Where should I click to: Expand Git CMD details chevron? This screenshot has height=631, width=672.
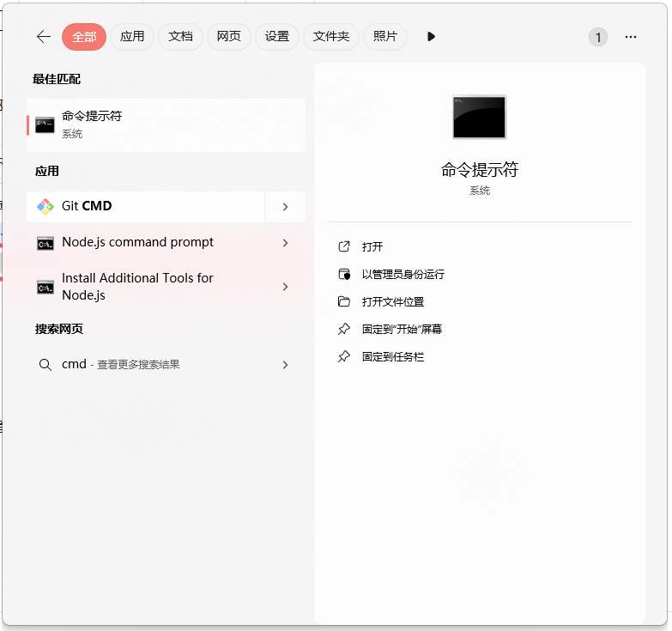pyautogui.click(x=286, y=207)
